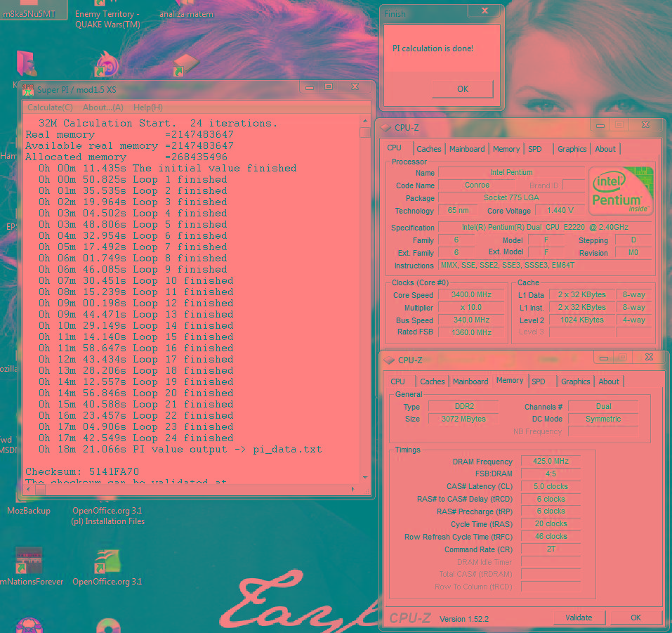Click Super PI horizontal scrollbar left arrow
Viewport: 672px width, 633px height.
point(29,489)
